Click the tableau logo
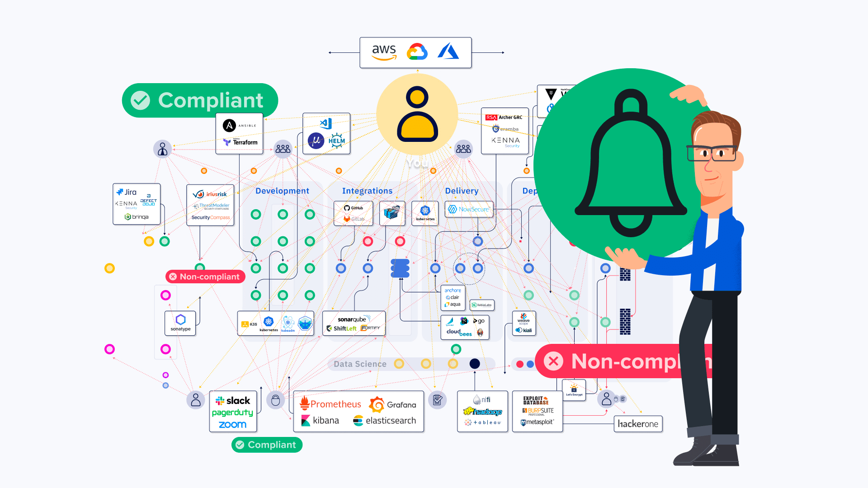Image resolution: width=868 pixels, height=488 pixels. [482, 422]
